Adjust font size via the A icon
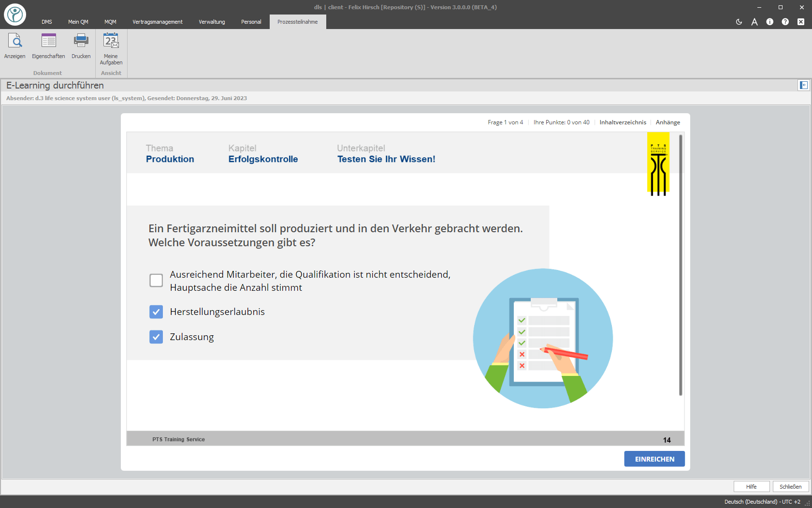Image resolution: width=812 pixels, height=508 pixels. point(754,22)
